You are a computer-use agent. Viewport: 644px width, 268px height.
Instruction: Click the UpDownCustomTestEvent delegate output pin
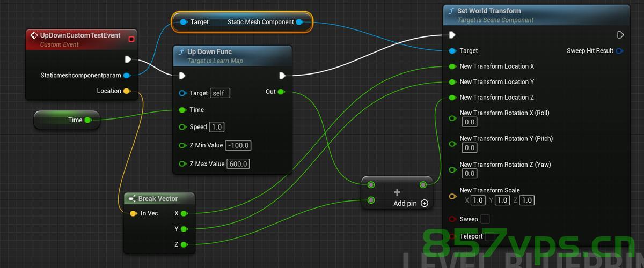click(132, 39)
